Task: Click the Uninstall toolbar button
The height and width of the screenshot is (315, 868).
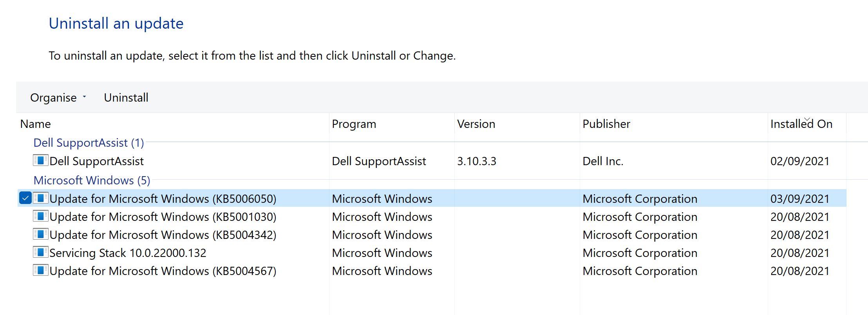Action: [x=126, y=98]
